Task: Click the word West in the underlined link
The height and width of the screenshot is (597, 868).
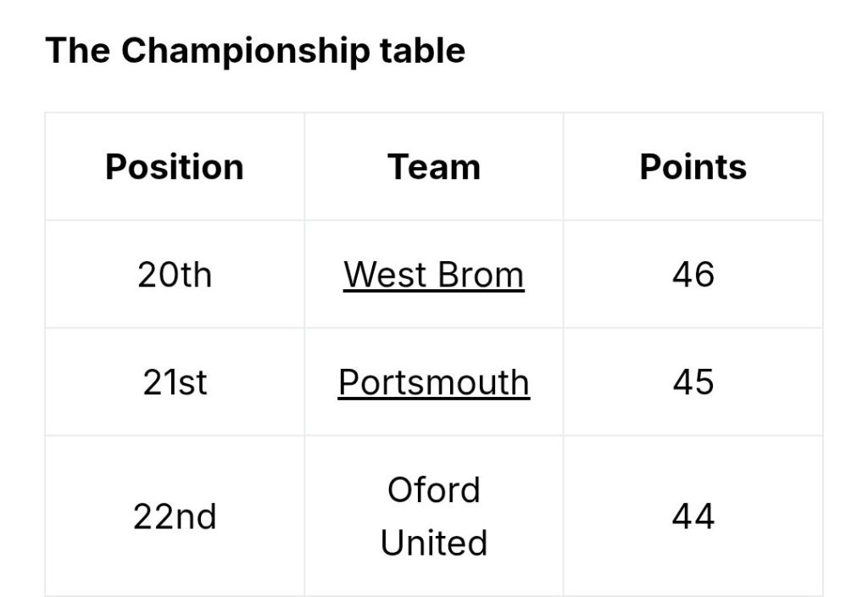Action: tap(385, 275)
